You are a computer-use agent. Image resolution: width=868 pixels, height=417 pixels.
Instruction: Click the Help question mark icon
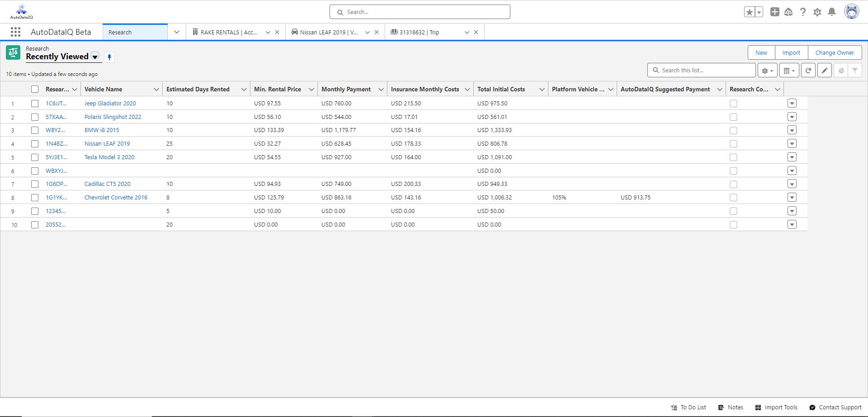[x=803, y=12]
